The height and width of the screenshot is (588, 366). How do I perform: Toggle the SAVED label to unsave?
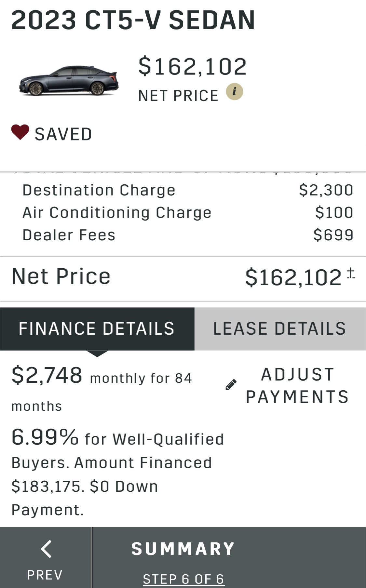pyautogui.click(x=63, y=134)
